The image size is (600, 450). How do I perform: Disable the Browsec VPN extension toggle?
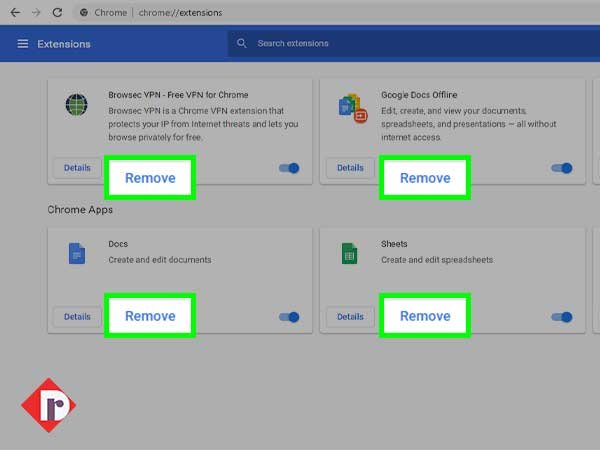pos(289,168)
